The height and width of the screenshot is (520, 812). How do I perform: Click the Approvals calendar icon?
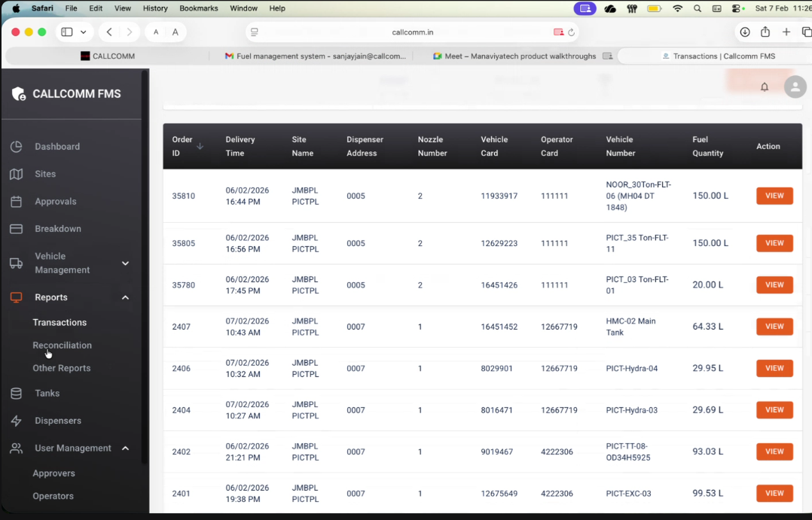(17, 201)
